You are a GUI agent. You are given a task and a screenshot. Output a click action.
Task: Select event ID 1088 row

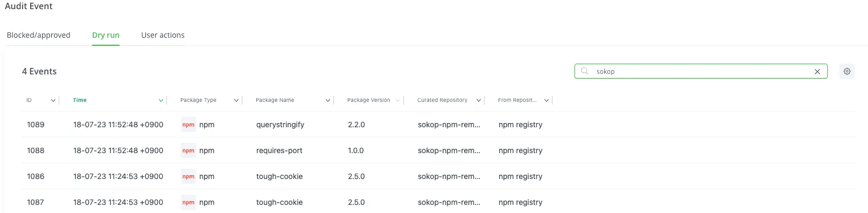point(438,150)
